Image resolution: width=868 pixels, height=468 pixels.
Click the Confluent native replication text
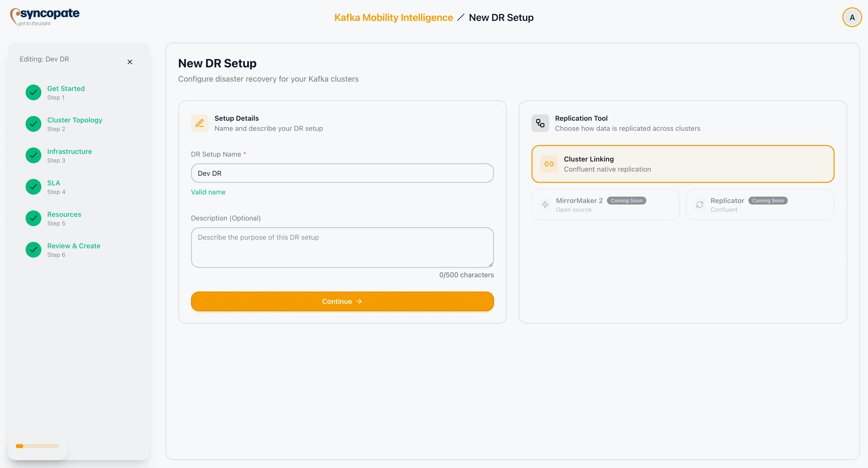[x=607, y=169]
